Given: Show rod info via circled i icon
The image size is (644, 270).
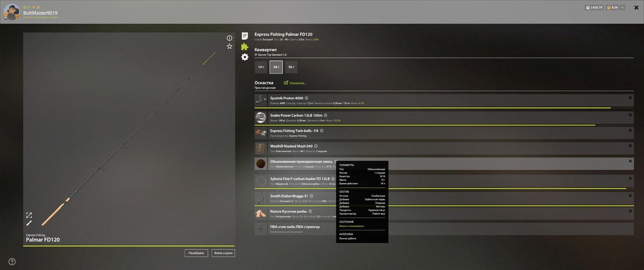Looking at the screenshot, I should (230, 38).
